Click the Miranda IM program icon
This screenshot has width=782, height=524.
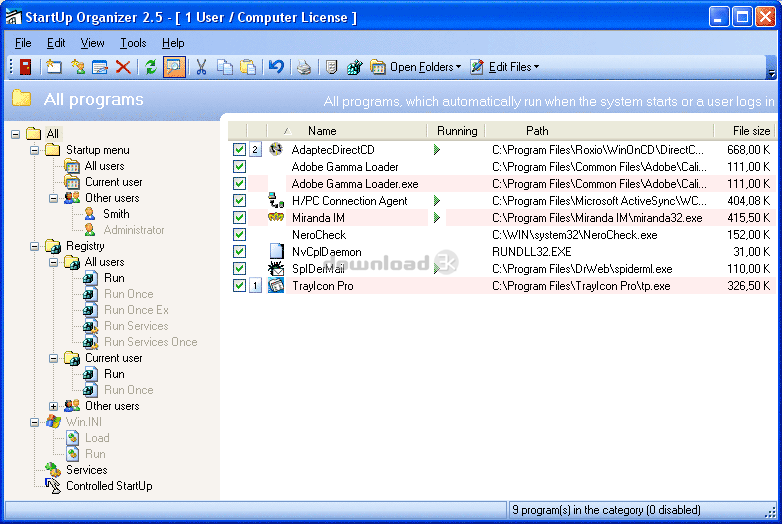276,217
